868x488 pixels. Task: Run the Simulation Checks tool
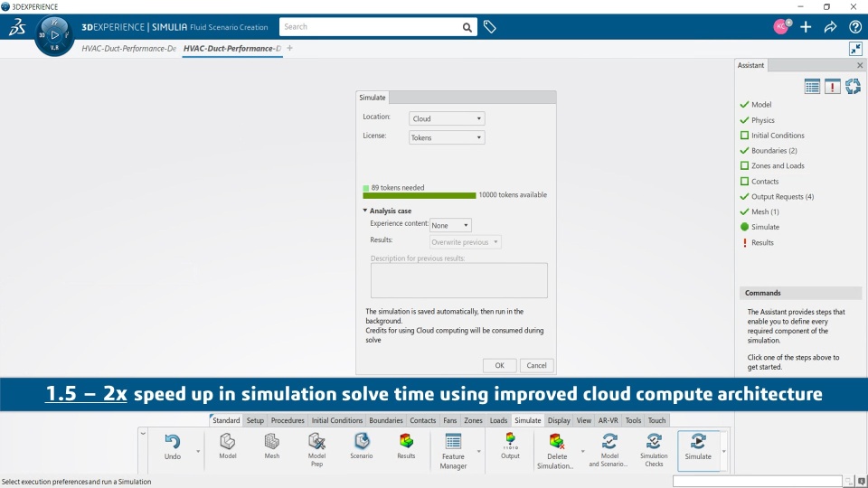coord(654,450)
